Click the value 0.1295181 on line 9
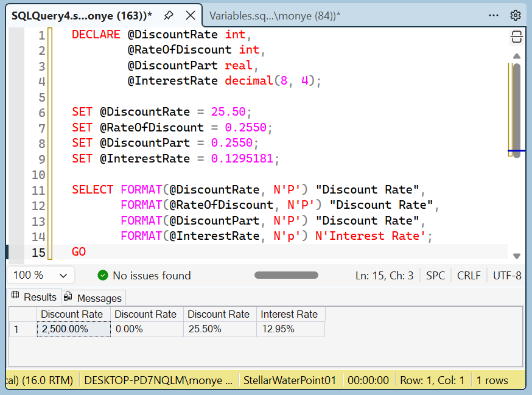The width and height of the screenshot is (532, 395). click(242, 158)
